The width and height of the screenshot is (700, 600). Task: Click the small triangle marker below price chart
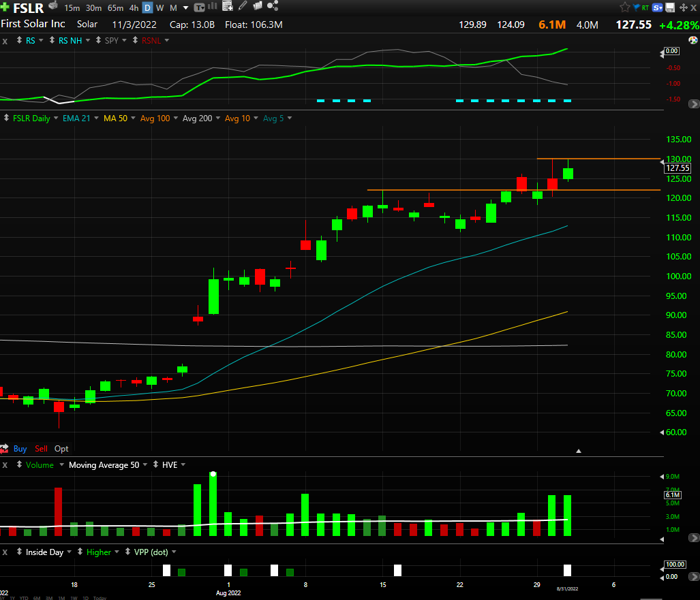pyautogui.click(x=579, y=451)
